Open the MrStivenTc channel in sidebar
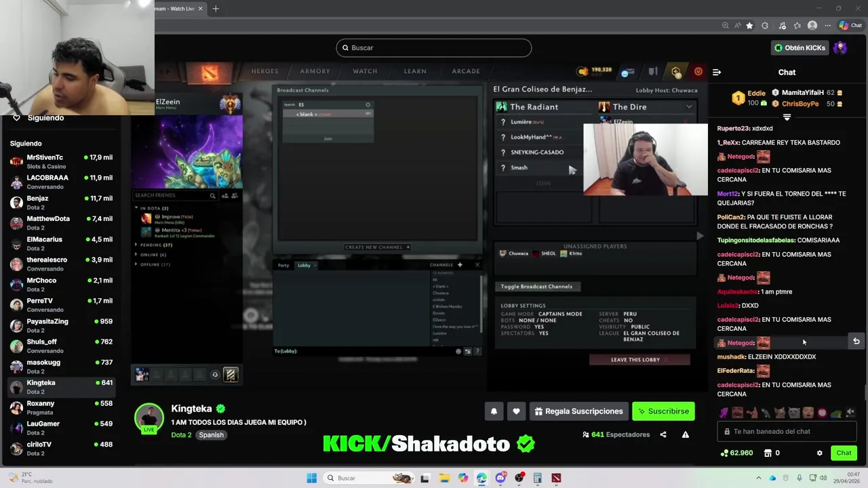 coord(61,161)
